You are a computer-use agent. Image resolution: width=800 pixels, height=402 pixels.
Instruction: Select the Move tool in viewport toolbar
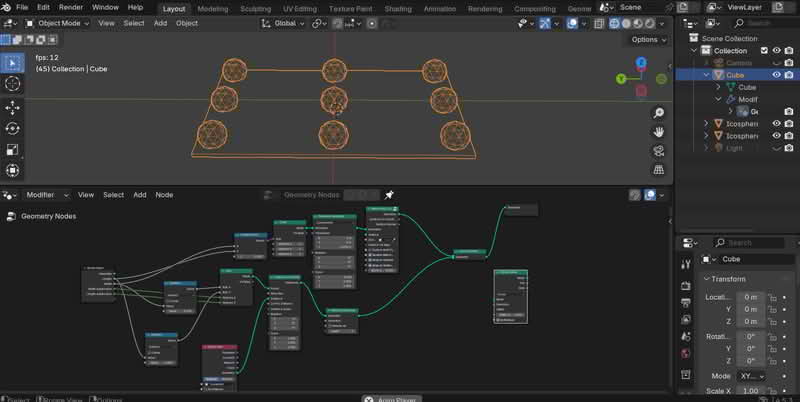(13, 107)
